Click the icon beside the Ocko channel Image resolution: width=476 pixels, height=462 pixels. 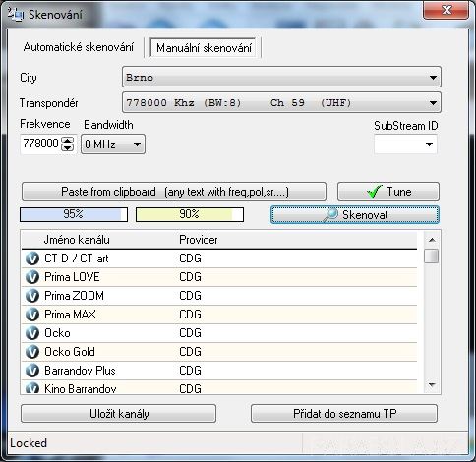point(32,333)
